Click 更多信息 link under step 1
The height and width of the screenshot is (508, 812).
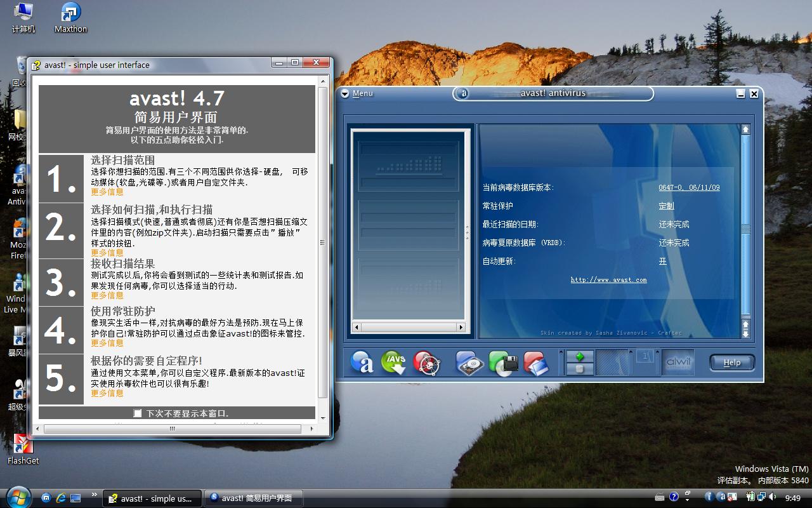(x=107, y=192)
